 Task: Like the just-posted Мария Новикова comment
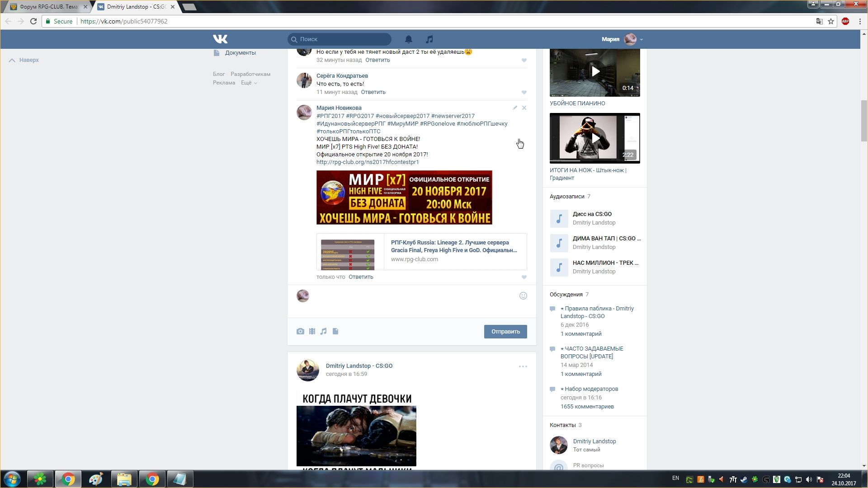[524, 277]
